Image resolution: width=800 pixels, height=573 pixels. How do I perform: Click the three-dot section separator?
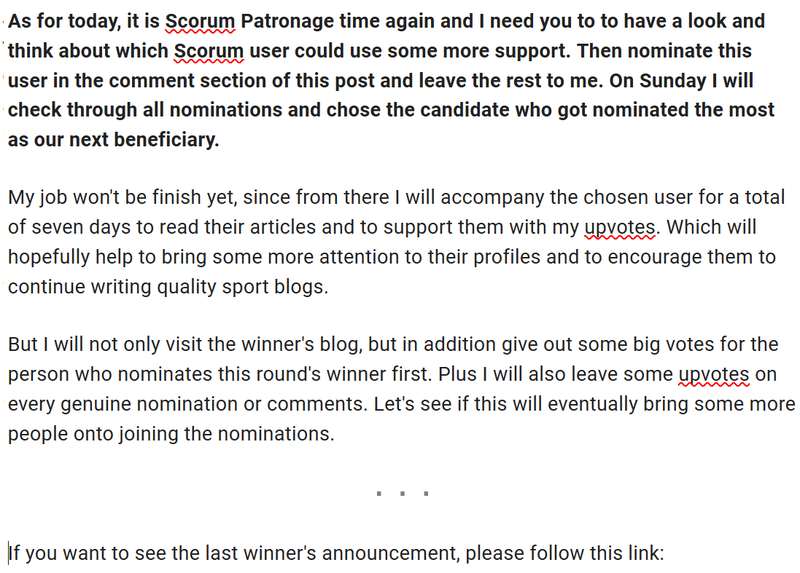[x=403, y=493]
